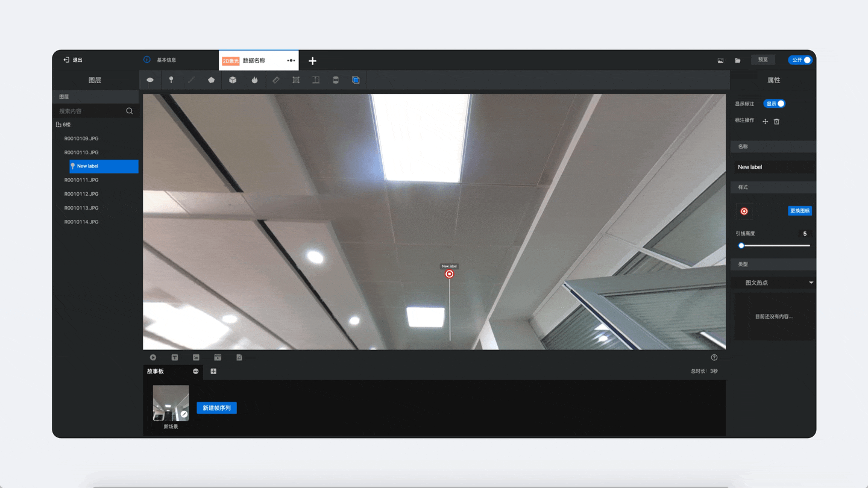The image size is (868, 488).
Task: Toggle the 显示标注 display switch
Action: (x=775, y=104)
